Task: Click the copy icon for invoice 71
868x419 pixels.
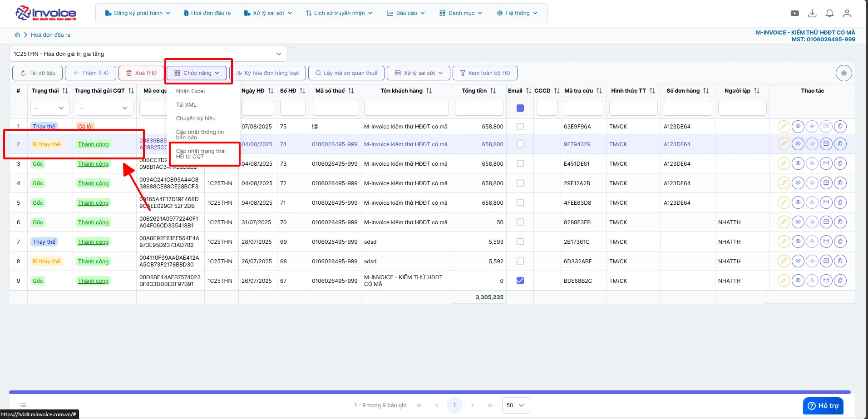Action: (840, 202)
